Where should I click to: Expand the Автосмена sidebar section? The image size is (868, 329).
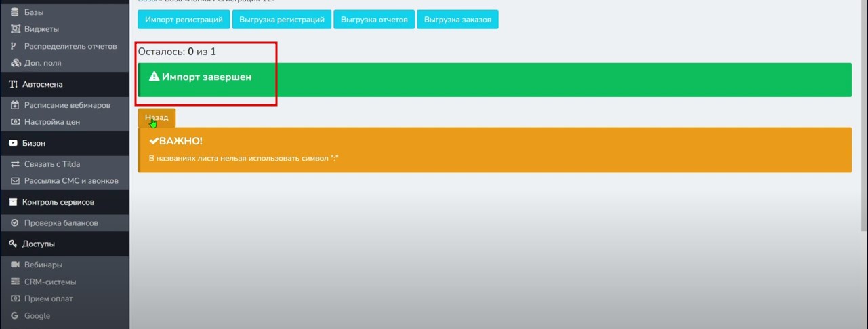[x=43, y=85]
